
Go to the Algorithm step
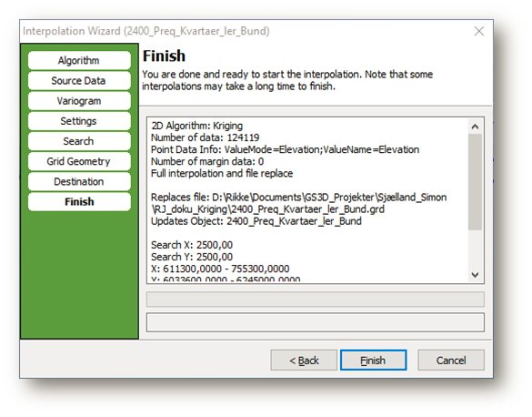pyautogui.click(x=79, y=60)
